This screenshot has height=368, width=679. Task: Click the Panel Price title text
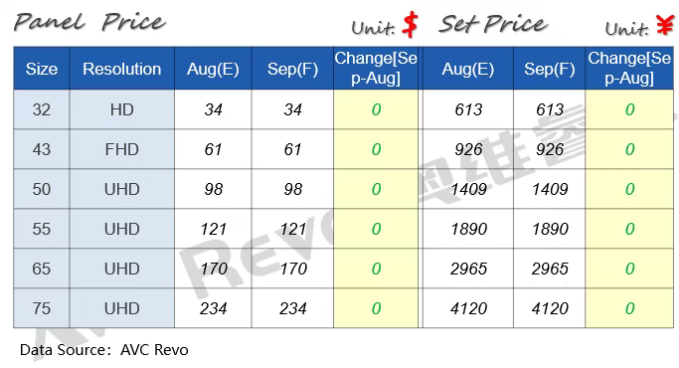coord(90,22)
